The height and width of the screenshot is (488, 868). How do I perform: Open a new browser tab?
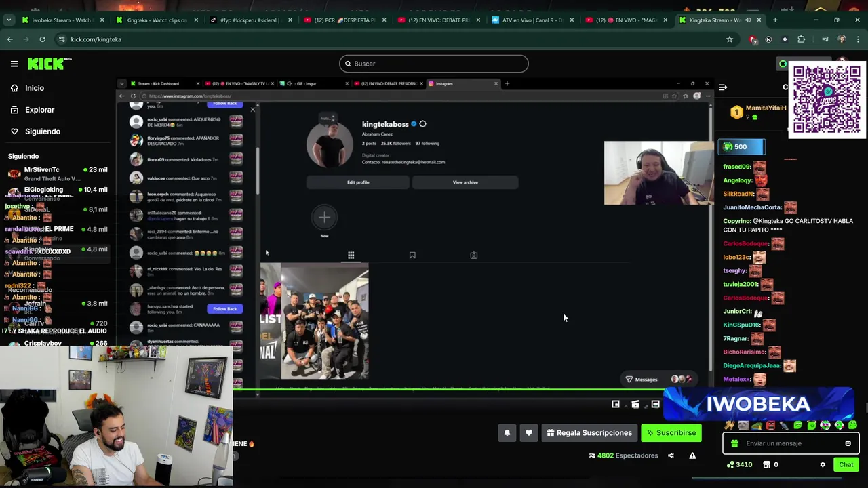[x=775, y=20]
